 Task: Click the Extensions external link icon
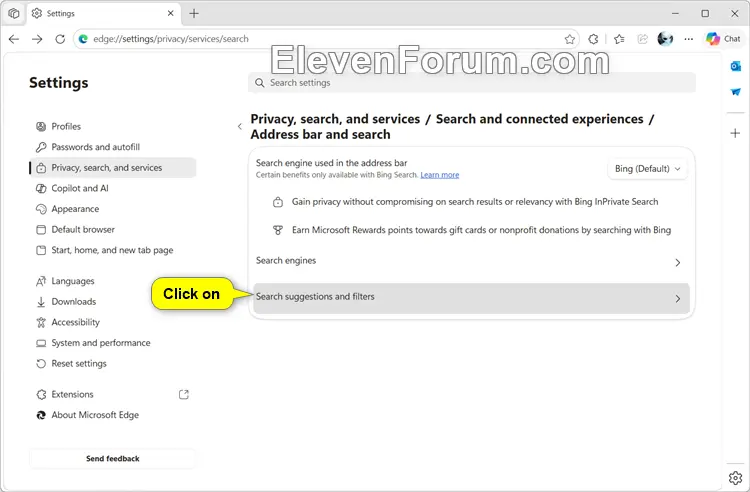184,394
